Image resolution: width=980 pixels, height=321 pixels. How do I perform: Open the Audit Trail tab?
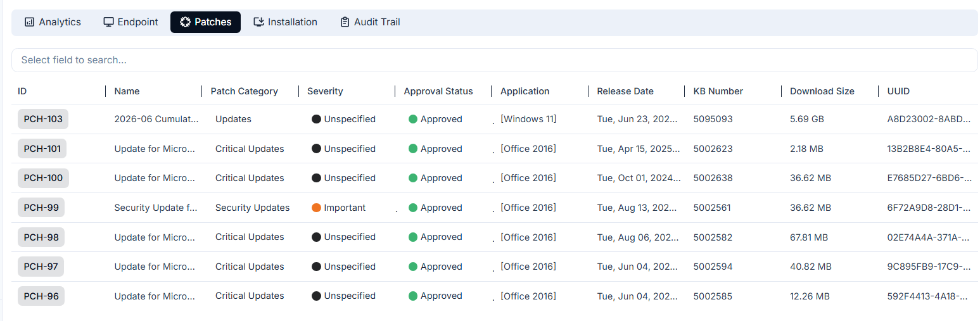tap(370, 22)
